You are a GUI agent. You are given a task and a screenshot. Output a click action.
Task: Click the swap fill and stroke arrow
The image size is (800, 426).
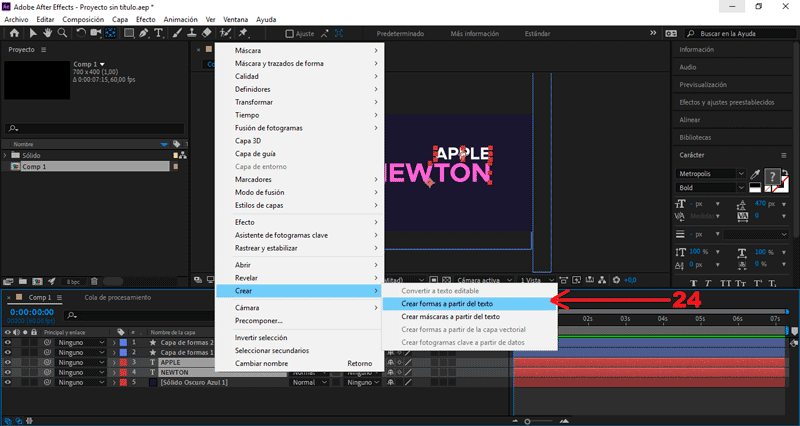[785, 173]
